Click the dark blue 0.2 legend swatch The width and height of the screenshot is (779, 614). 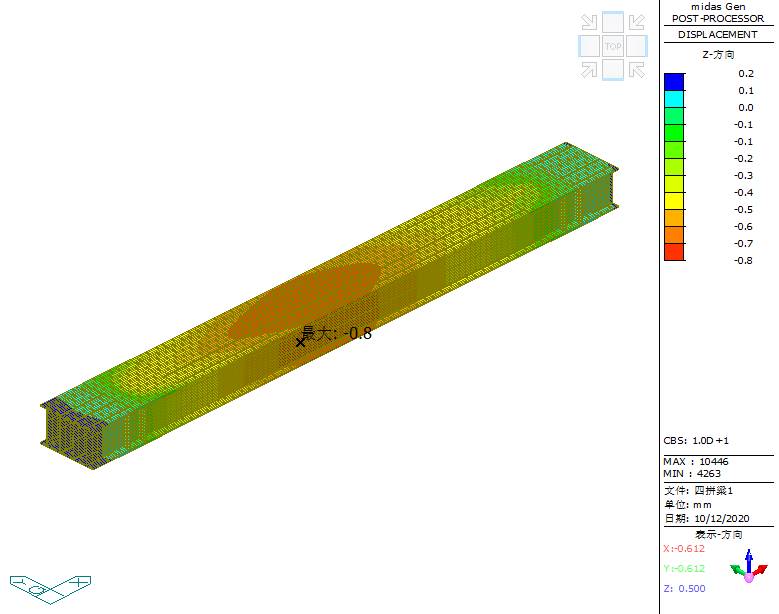click(674, 81)
